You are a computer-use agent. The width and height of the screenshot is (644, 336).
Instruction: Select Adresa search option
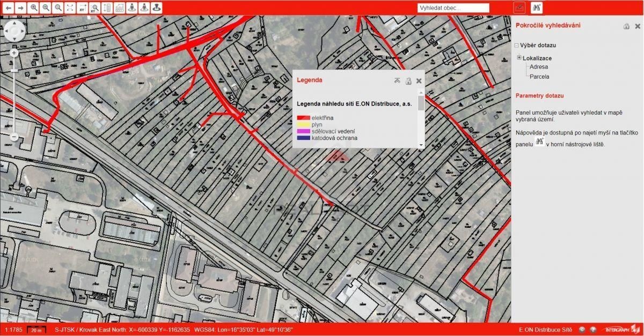538,67
